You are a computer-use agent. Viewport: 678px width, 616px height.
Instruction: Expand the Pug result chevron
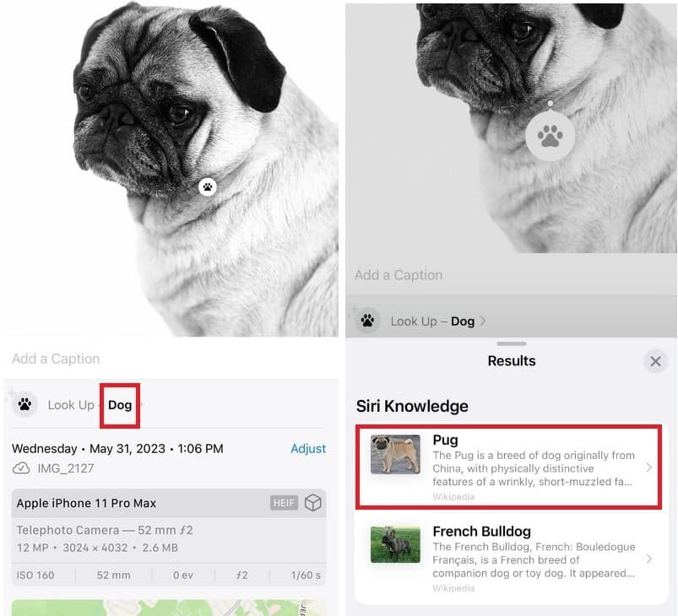click(648, 467)
